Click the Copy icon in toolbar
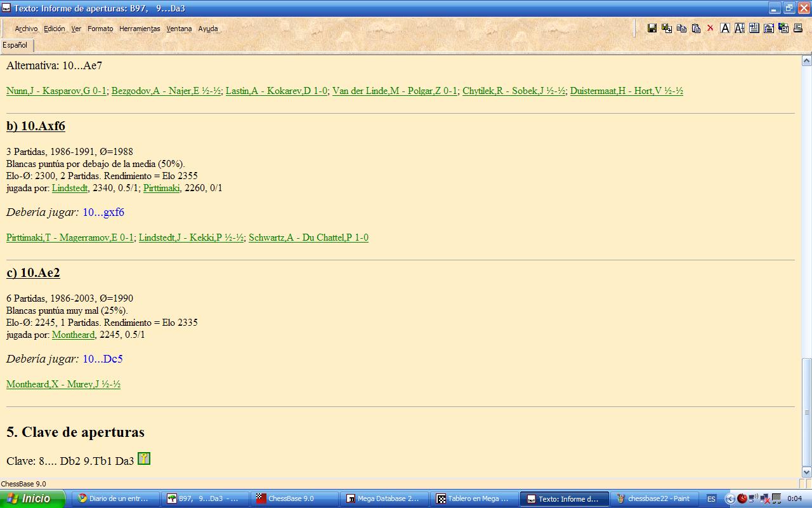 point(681,28)
